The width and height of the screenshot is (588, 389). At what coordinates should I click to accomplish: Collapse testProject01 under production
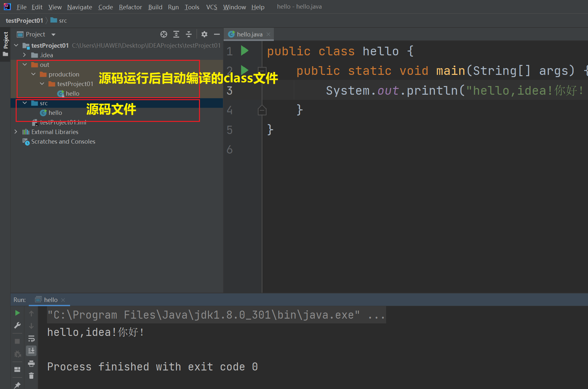(42, 84)
